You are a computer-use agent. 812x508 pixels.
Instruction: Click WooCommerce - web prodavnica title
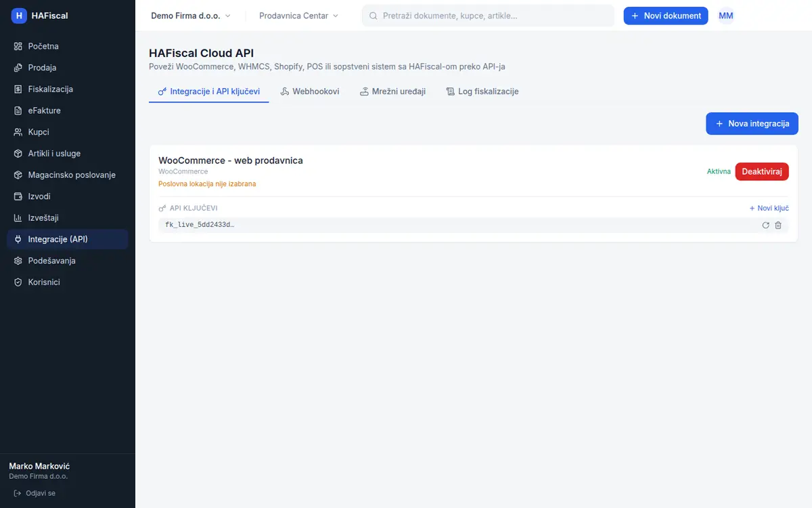click(231, 161)
